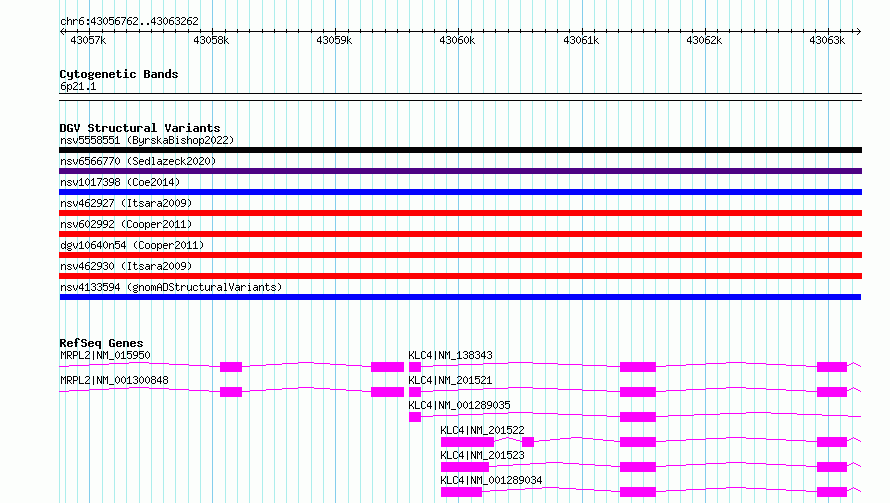Click the nsv6566770 (Sedlazeck2020) label
This screenshot has height=503, width=890.
[x=138, y=161]
